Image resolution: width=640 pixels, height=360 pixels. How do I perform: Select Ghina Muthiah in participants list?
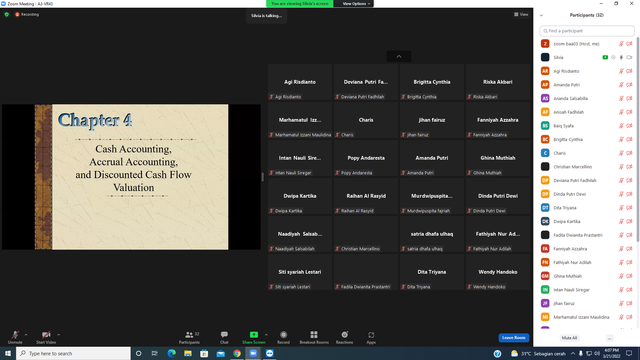coord(587,276)
